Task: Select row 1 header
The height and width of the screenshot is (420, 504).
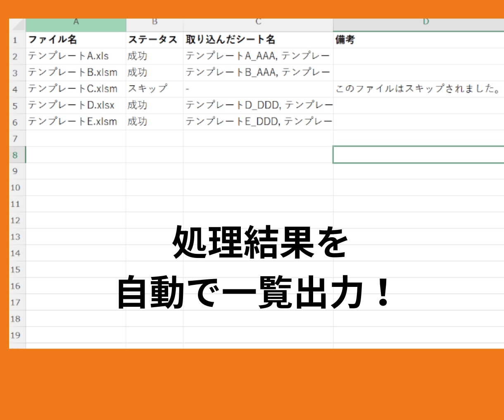Action: 17,40
